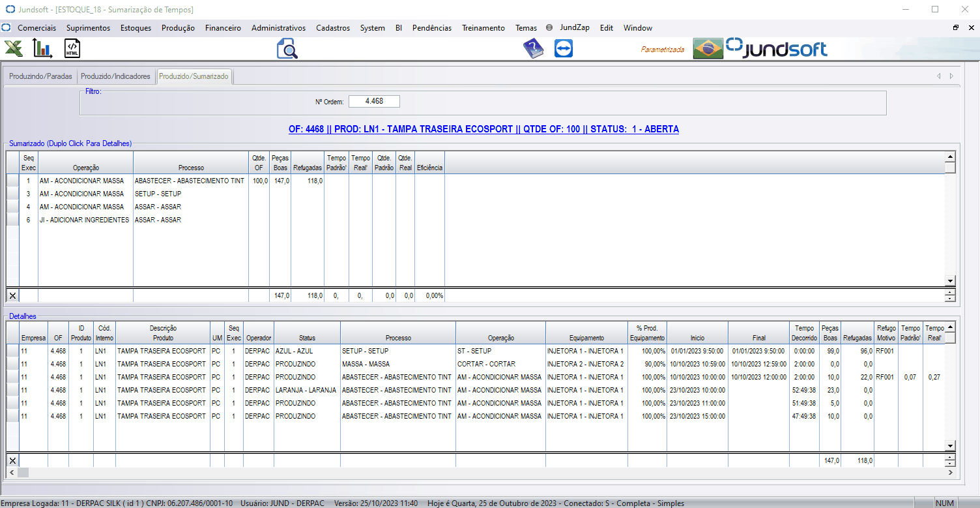Open the Financeiro menu

click(223, 28)
